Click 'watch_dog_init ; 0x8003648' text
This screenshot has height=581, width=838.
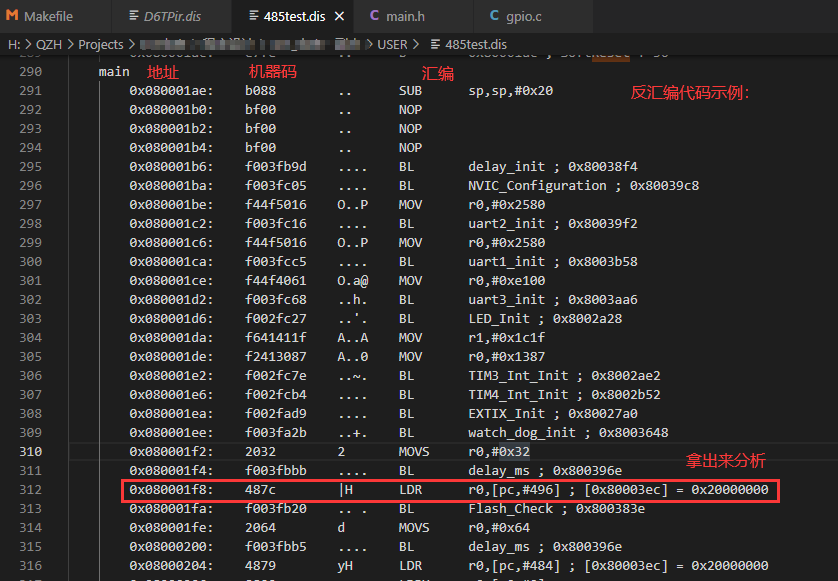coord(568,433)
